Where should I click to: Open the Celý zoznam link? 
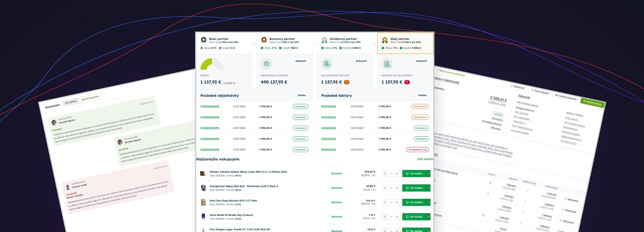tap(425, 159)
